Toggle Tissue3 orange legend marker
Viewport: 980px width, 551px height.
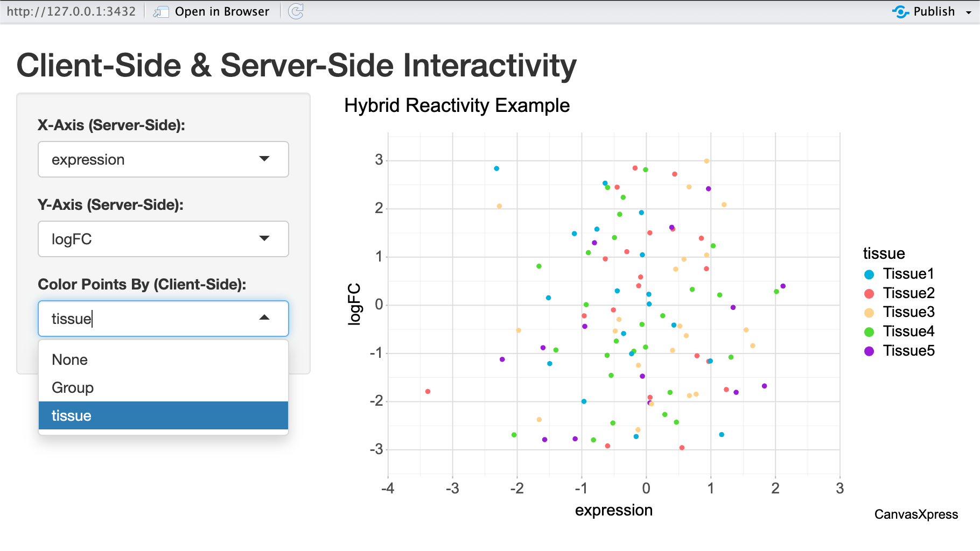[x=869, y=313]
